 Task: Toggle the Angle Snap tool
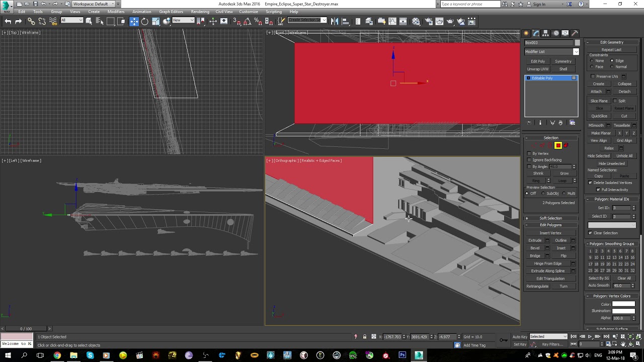pyautogui.click(x=247, y=21)
